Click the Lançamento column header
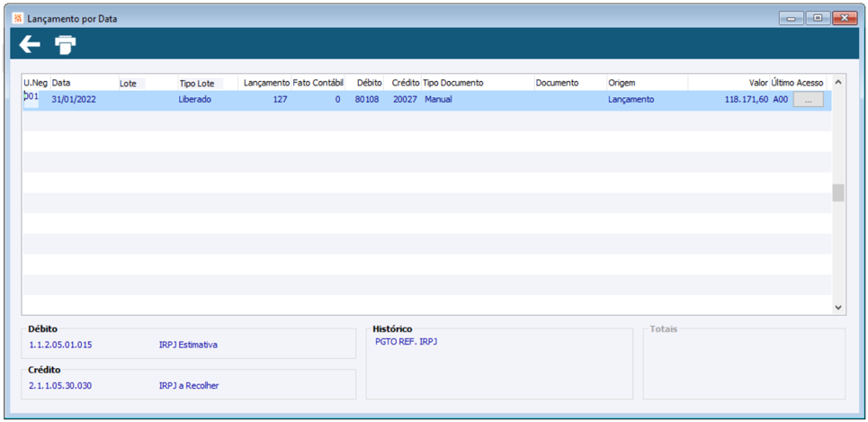Screen dimensions: 868x422 click(264, 83)
